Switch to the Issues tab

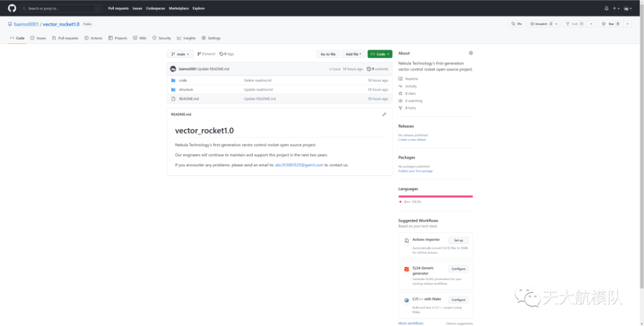[x=38, y=38]
